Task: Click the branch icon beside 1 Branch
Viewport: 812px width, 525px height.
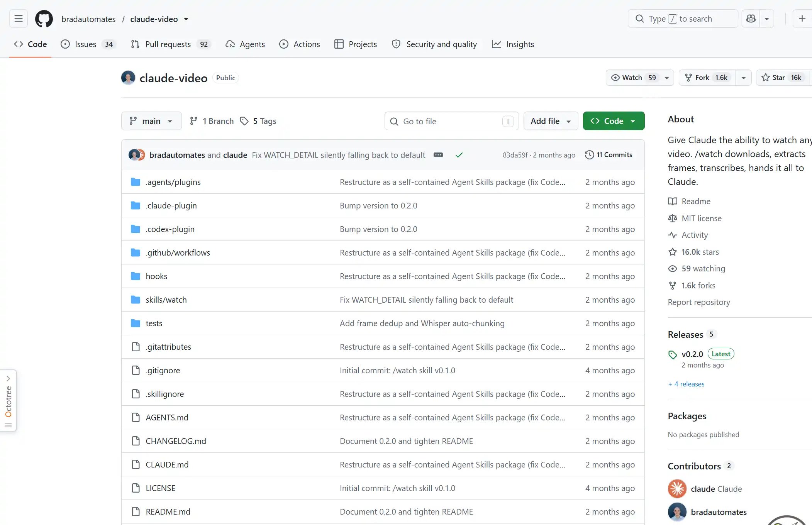Action: point(194,121)
